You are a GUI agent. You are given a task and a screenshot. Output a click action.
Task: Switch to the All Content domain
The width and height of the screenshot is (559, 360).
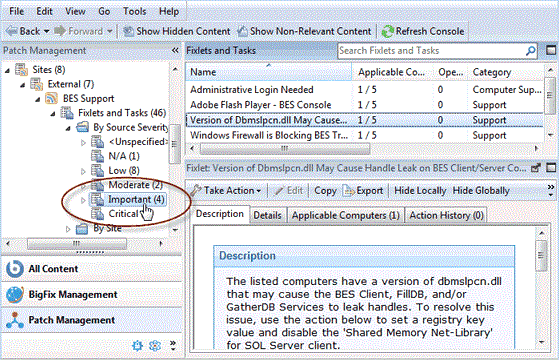click(x=92, y=269)
